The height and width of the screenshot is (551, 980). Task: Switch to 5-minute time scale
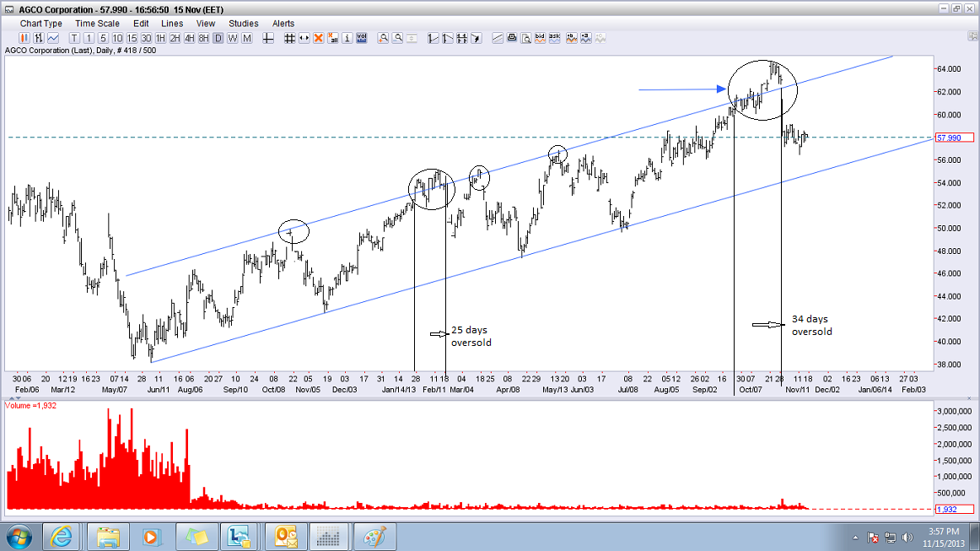(103, 38)
